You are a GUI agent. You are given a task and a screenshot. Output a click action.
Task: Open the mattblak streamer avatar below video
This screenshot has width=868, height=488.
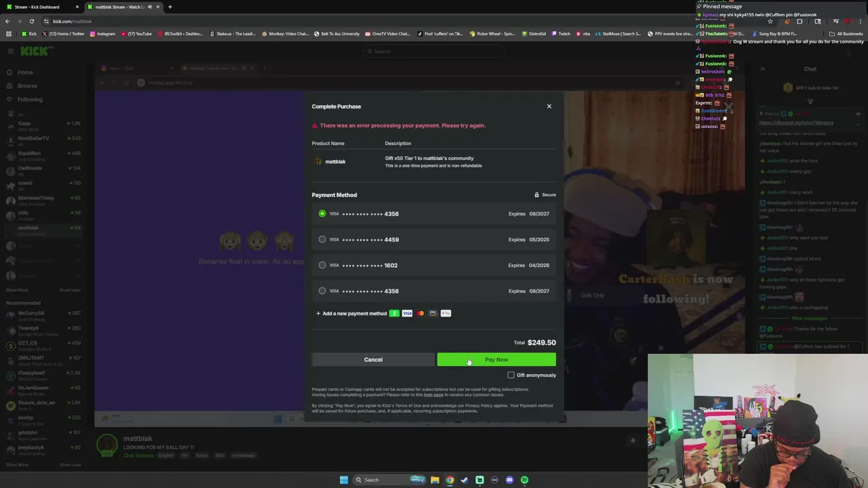107,445
